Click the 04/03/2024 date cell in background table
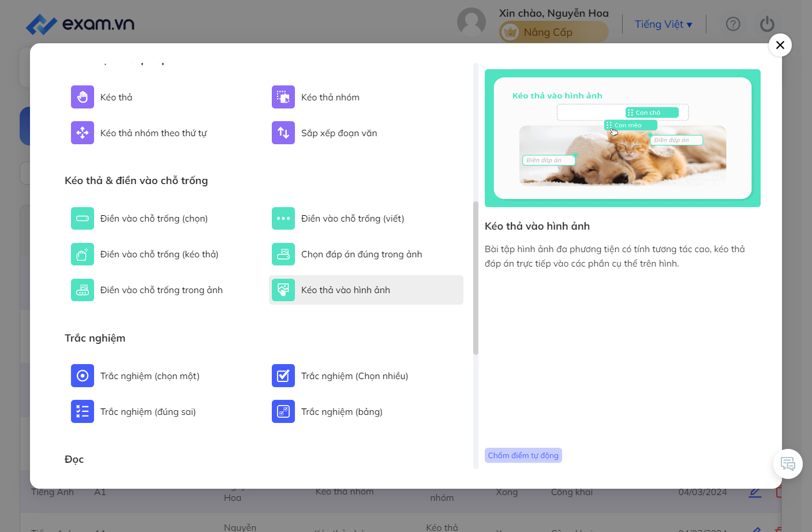 (702, 492)
